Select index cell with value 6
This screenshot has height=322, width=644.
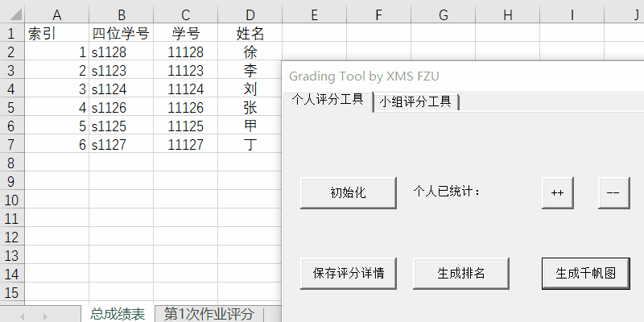(56, 144)
